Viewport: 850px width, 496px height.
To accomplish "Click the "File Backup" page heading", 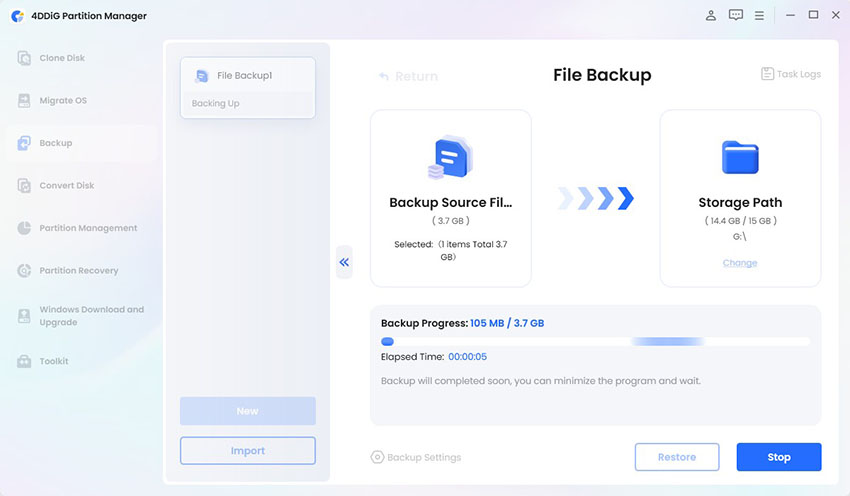I will [x=602, y=75].
